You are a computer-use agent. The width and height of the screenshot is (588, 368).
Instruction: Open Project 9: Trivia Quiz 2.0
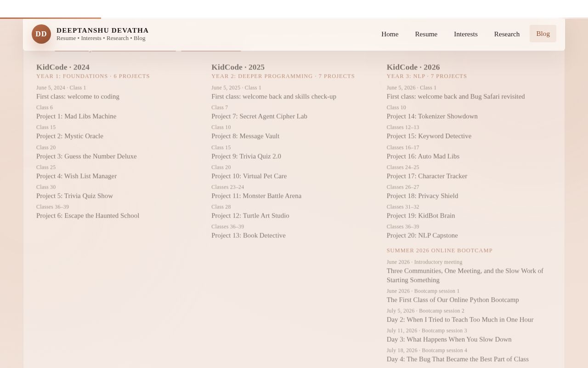point(246,156)
